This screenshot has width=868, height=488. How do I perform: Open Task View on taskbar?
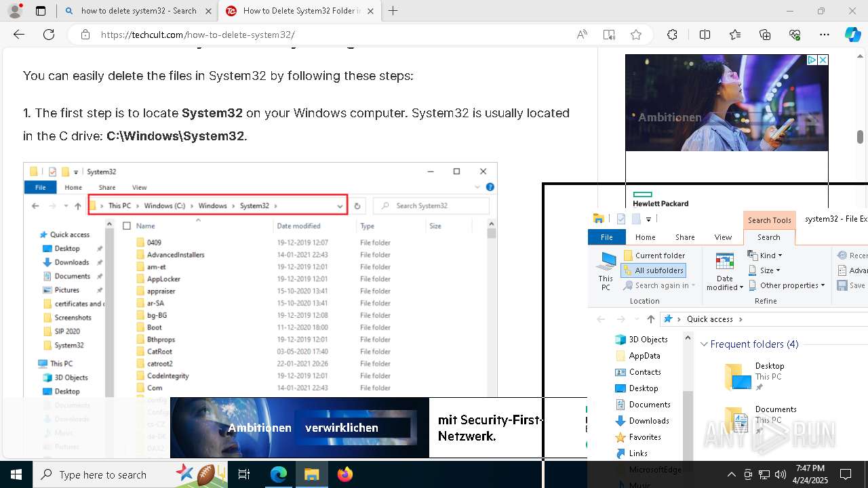[x=245, y=474]
